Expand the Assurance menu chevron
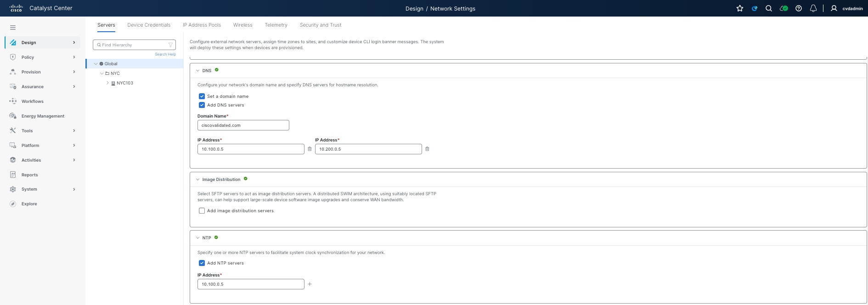 tap(74, 86)
